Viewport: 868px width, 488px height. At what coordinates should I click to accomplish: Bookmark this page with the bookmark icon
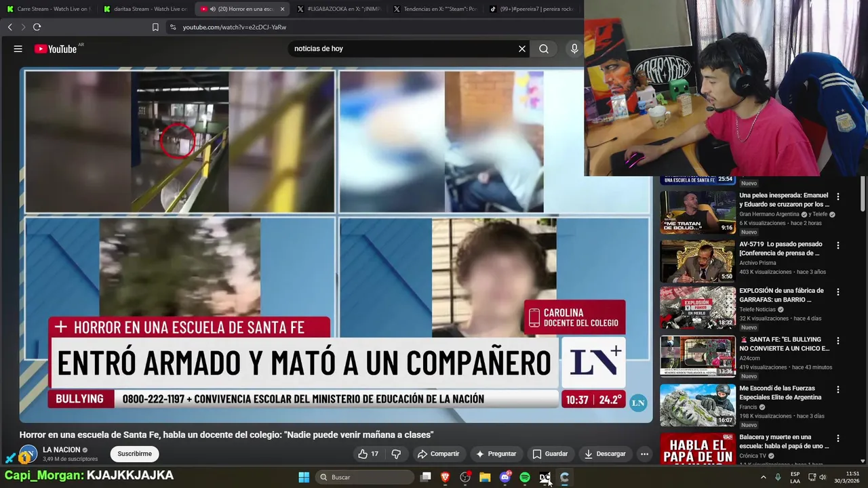pos(155,27)
